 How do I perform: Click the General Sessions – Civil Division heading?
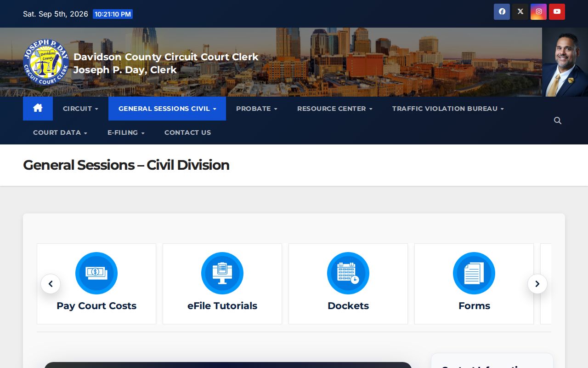point(126,165)
